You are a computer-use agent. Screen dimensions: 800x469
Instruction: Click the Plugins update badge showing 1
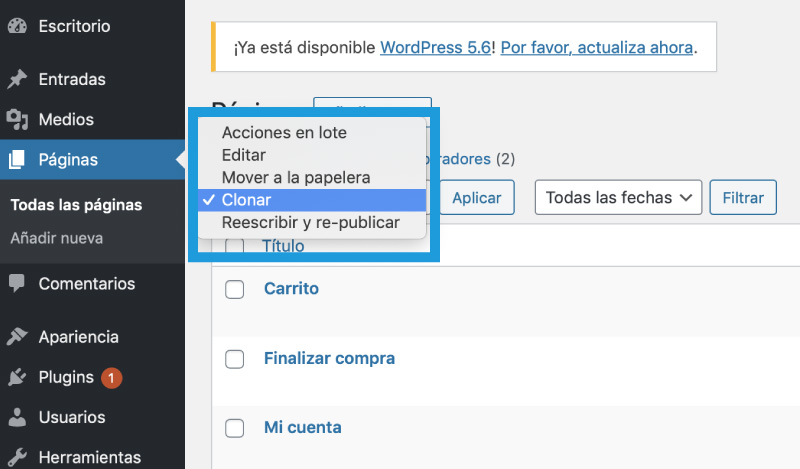[x=111, y=378]
